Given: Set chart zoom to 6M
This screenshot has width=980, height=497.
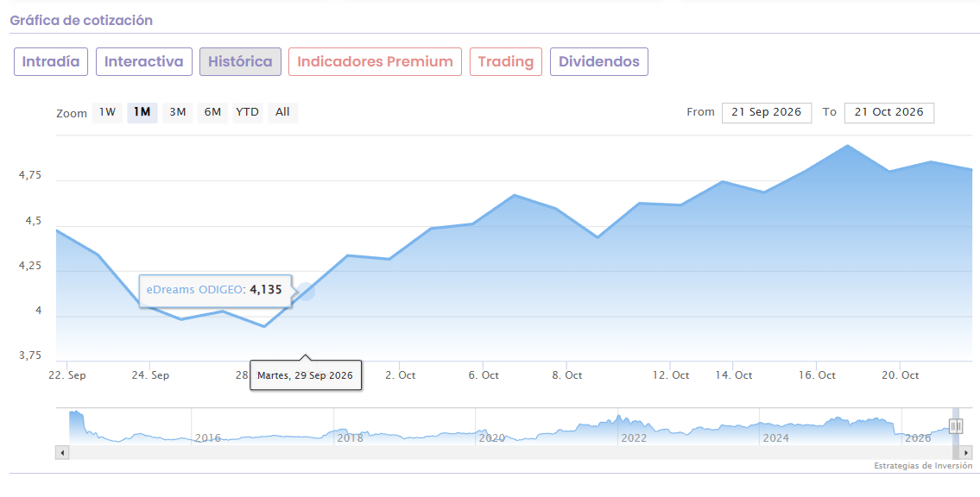Looking at the screenshot, I should pos(212,112).
